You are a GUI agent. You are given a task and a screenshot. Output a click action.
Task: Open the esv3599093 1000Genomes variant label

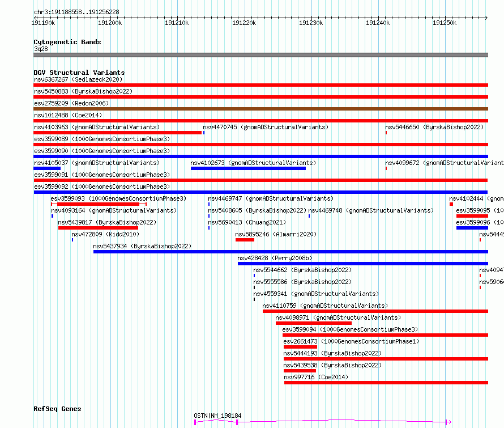[118, 198]
